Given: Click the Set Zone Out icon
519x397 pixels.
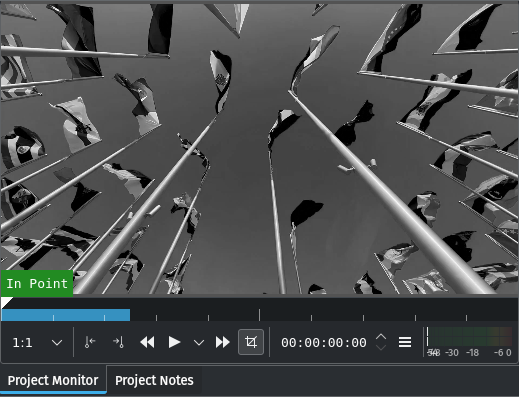Looking at the screenshot, I should tap(118, 342).
